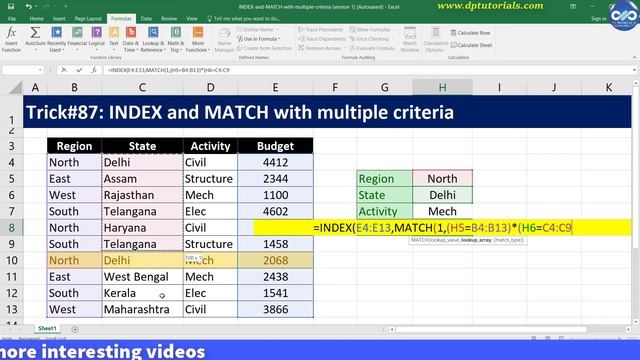Click the Maharashtra cell
640x360 pixels.
point(142,309)
